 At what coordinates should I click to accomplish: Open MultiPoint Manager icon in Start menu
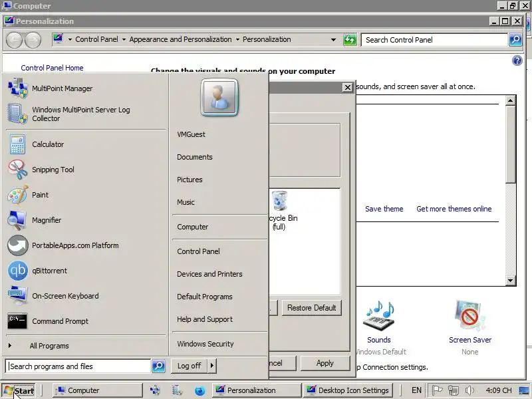[18, 88]
